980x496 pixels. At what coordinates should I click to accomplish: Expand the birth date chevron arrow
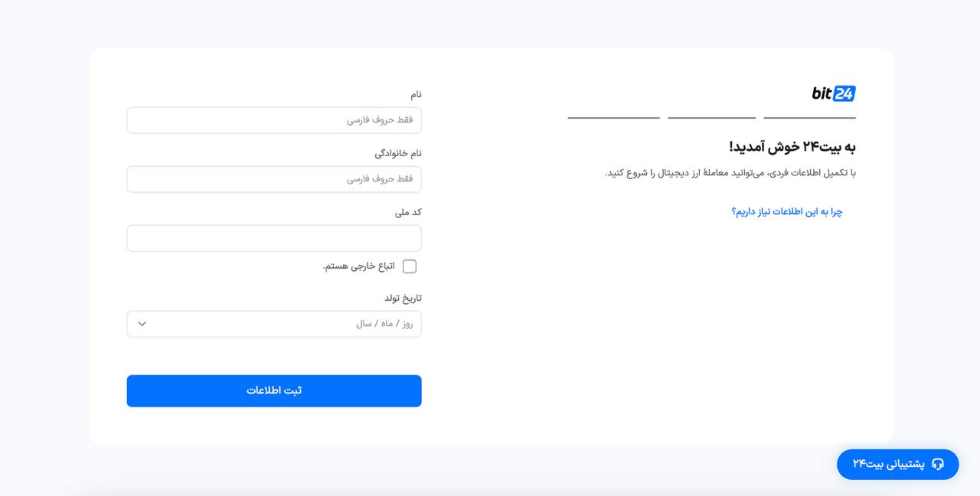click(x=142, y=324)
